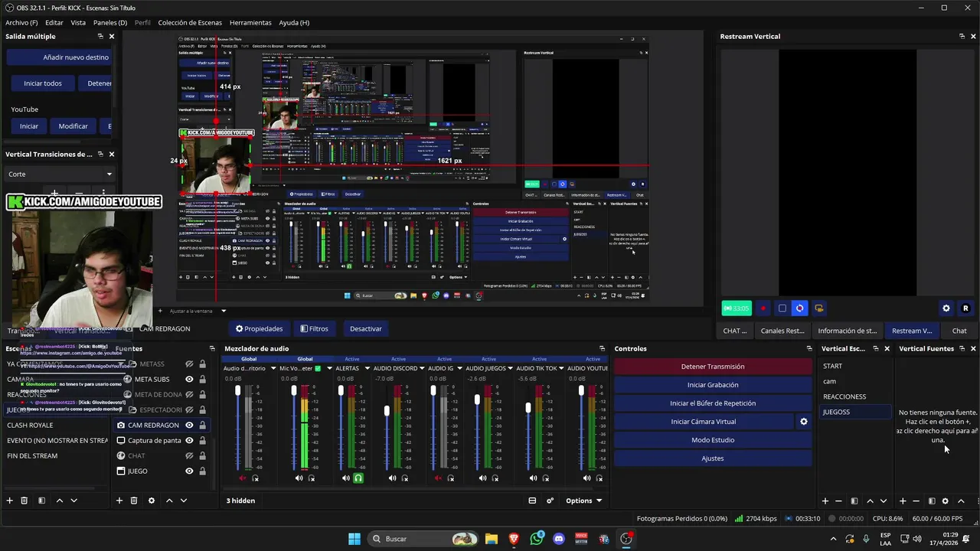The image size is (980, 551).
Task: Remove vertical scene with minus in Vertical Escenas
Action: pyautogui.click(x=839, y=501)
